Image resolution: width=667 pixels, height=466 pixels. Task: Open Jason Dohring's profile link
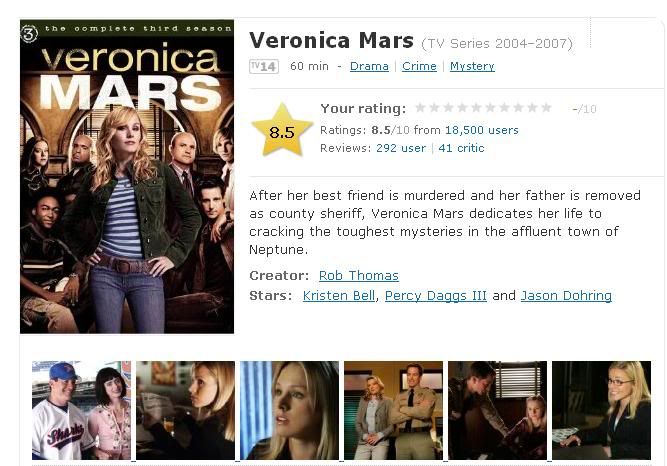(x=566, y=296)
